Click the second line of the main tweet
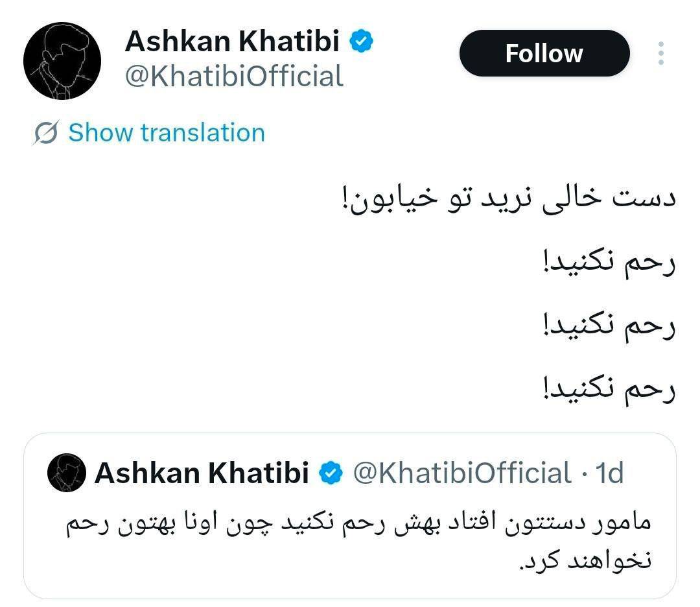The width and height of the screenshot is (700, 607). (609, 265)
